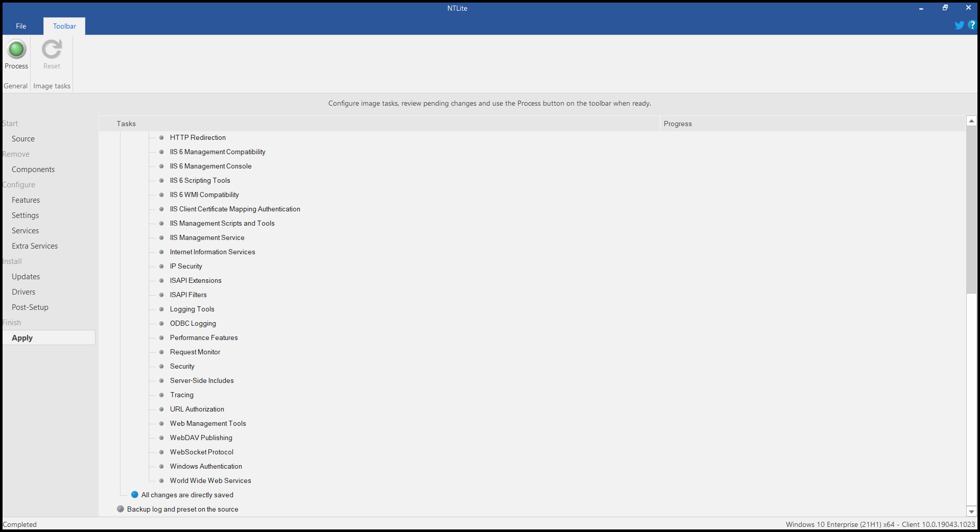
Task: Click the Windows 10 Enterprise status text
Action: [880, 524]
